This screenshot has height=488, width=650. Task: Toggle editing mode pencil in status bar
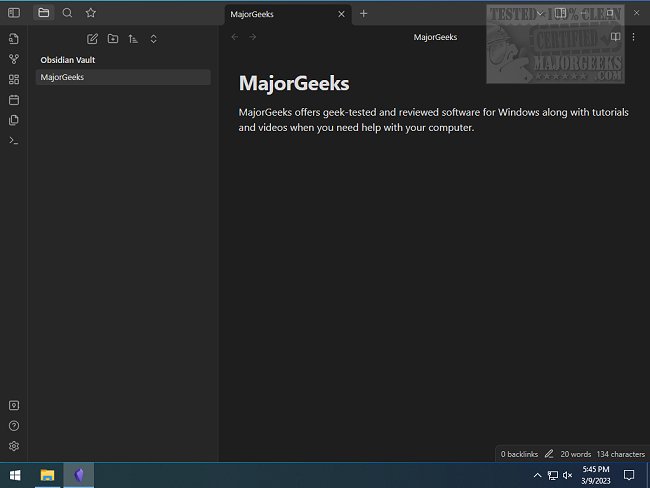tap(549, 454)
